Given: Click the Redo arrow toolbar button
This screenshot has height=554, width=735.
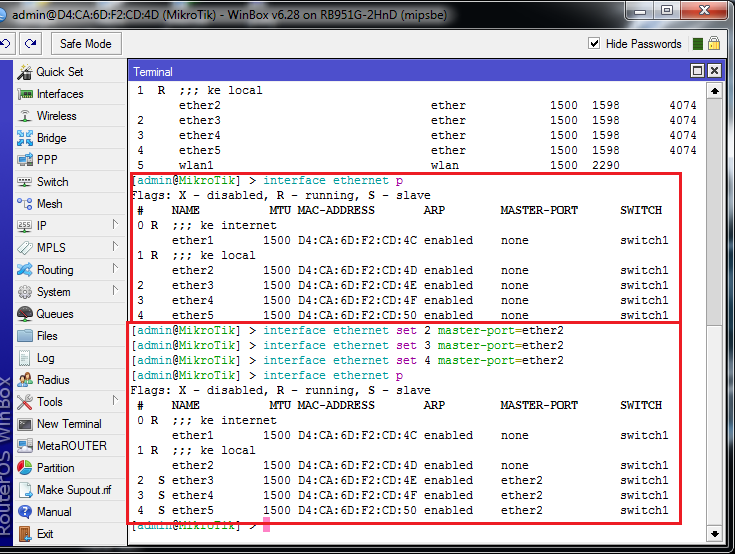Looking at the screenshot, I should click(x=30, y=44).
